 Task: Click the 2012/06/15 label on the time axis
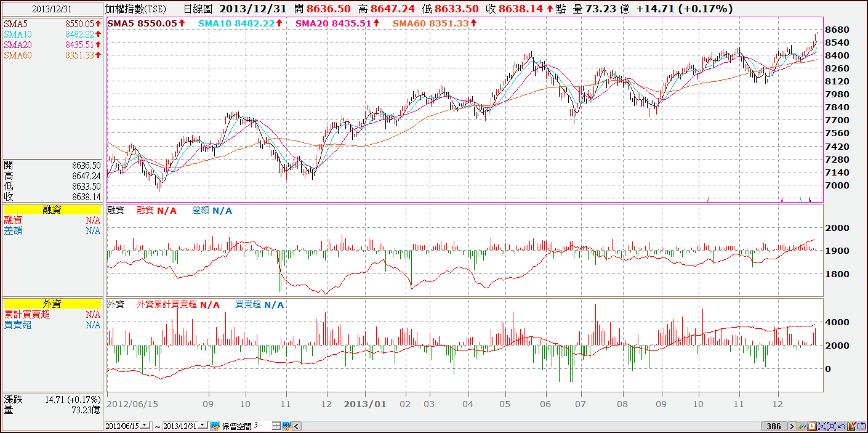click(133, 404)
